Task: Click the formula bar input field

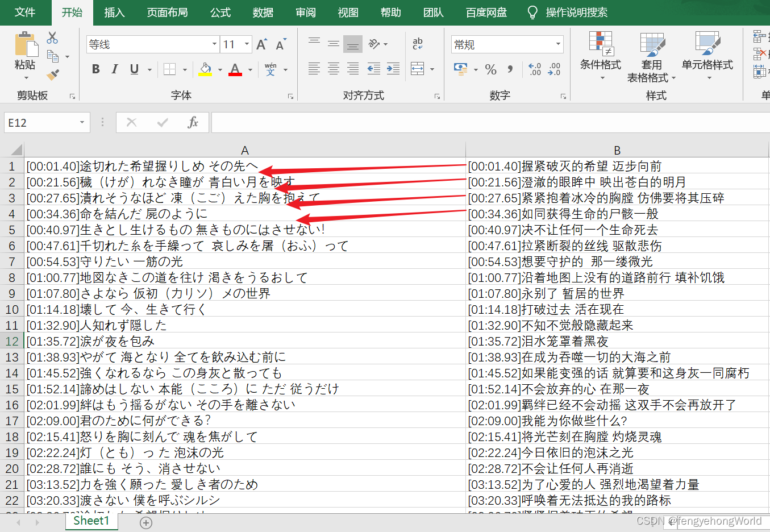Action: click(x=490, y=122)
